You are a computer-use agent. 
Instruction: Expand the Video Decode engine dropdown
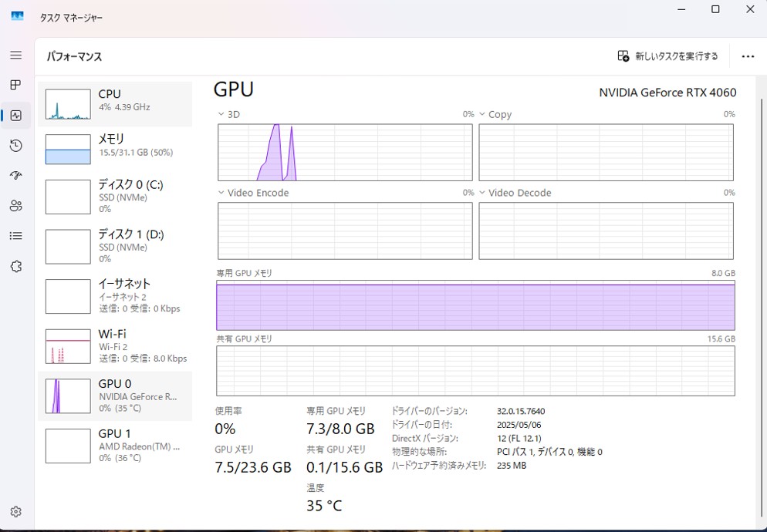coord(482,193)
